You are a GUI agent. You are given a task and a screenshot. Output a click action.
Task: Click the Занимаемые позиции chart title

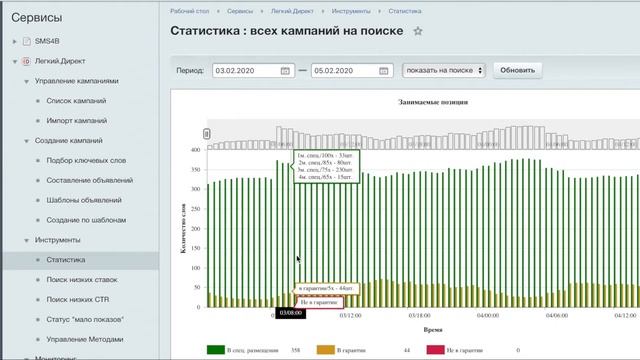point(433,102)
